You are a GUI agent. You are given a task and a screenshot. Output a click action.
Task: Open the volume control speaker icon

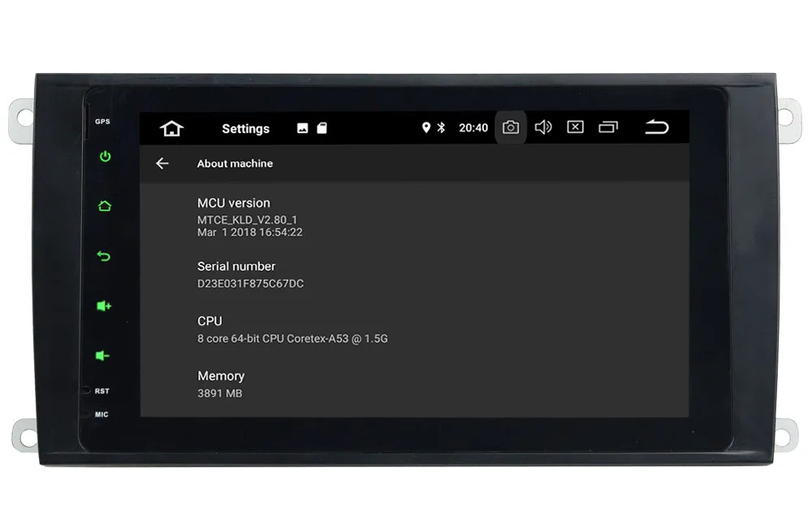coord(542,127)
